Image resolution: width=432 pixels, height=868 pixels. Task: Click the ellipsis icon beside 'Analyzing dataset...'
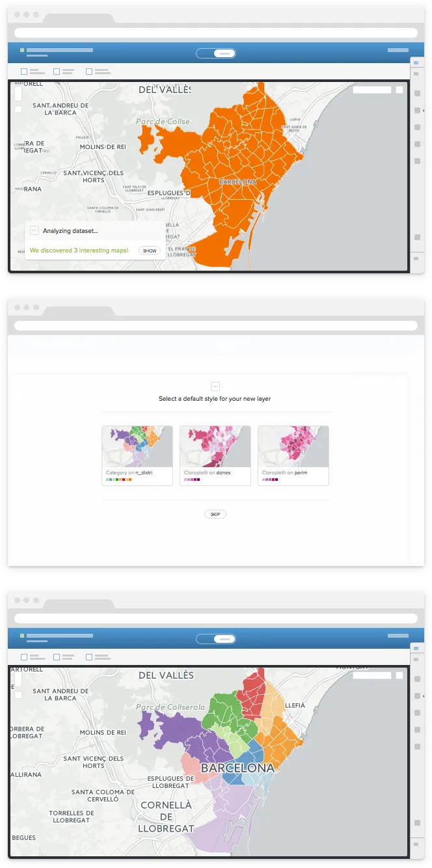[x=34, y=230]
